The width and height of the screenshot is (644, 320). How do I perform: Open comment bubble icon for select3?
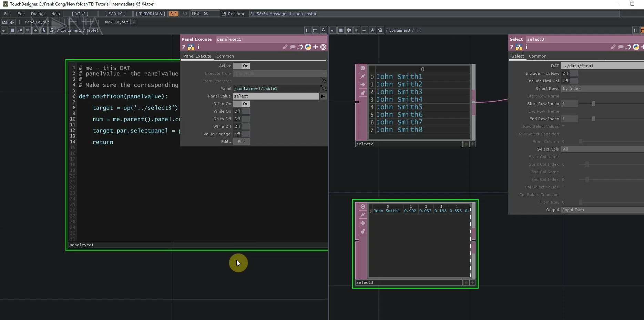pos(621,47)
